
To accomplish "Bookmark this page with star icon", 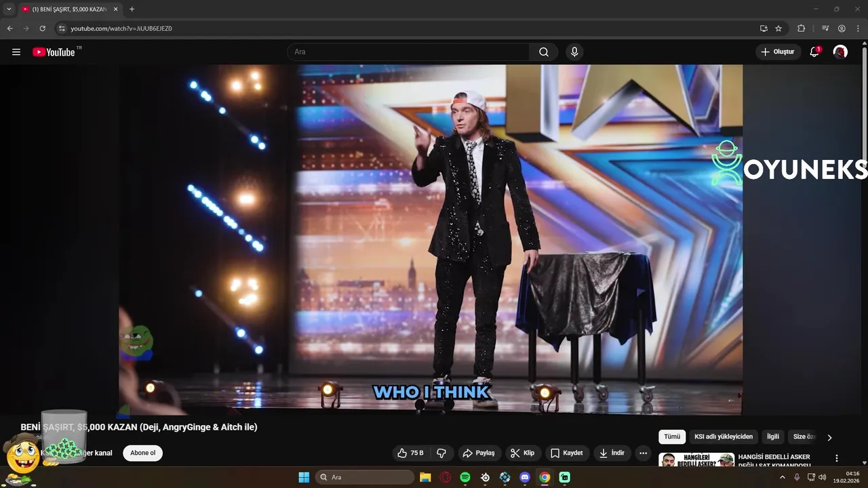I will point(778,28).
